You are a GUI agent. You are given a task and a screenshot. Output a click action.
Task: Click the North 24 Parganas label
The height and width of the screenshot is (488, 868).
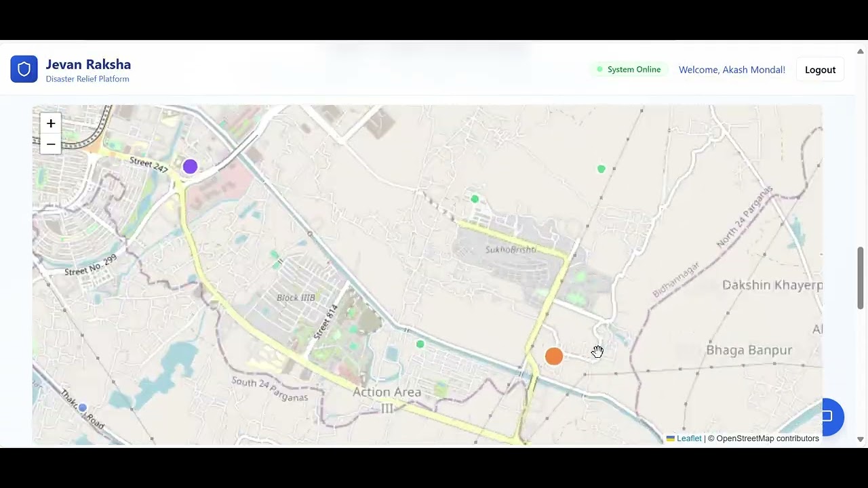point(745,217)
